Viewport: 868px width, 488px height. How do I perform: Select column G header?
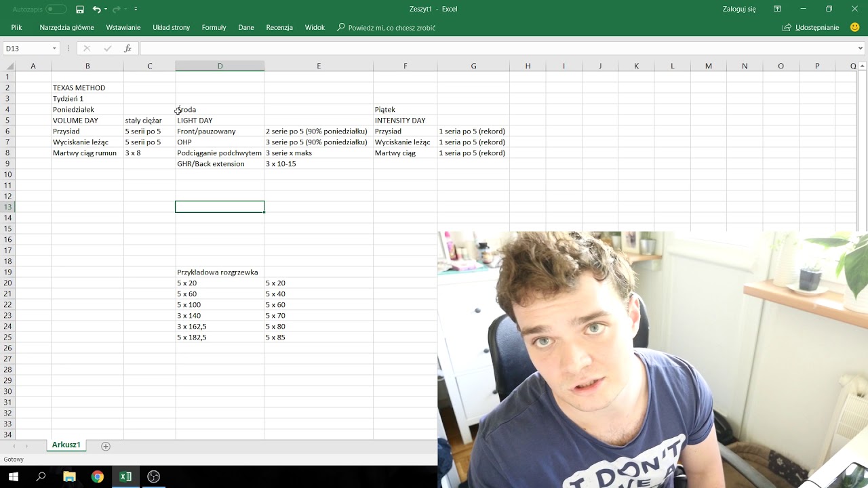(x=473, y=66)
